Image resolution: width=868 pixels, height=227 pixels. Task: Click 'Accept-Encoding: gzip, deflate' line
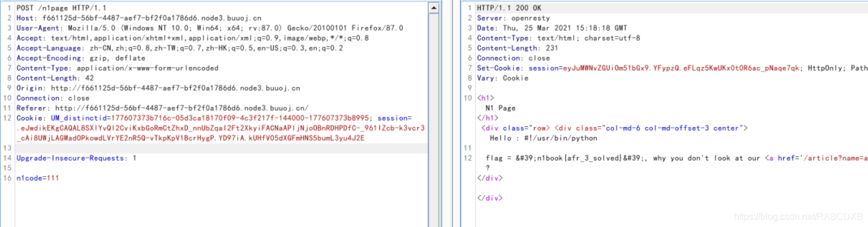[x=81, y=58]
